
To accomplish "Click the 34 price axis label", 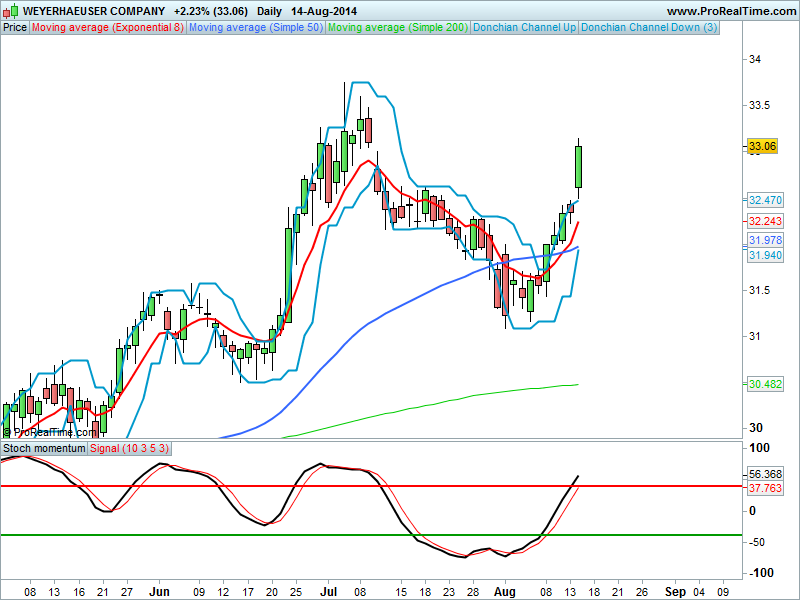I will (x=755, y=59).
